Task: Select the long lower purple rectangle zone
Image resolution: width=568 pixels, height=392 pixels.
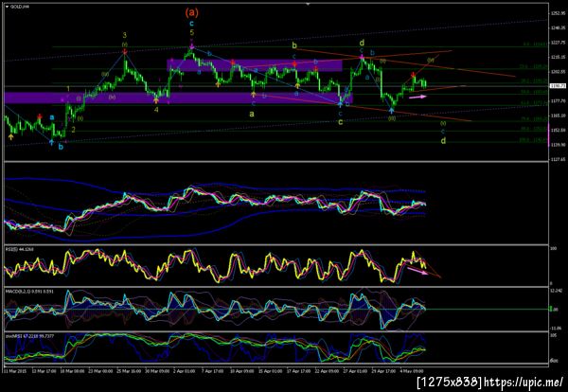Action: point(178,98)
